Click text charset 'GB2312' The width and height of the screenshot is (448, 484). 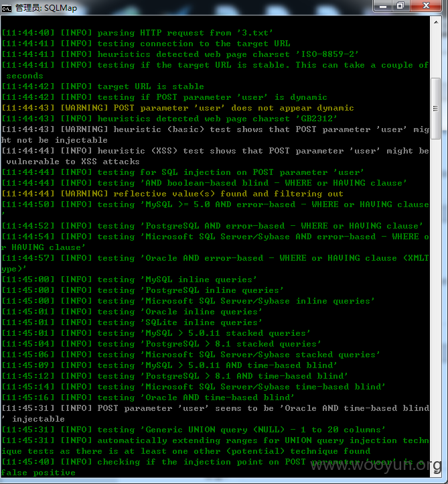pyautogui.click(x=316, y=119)
